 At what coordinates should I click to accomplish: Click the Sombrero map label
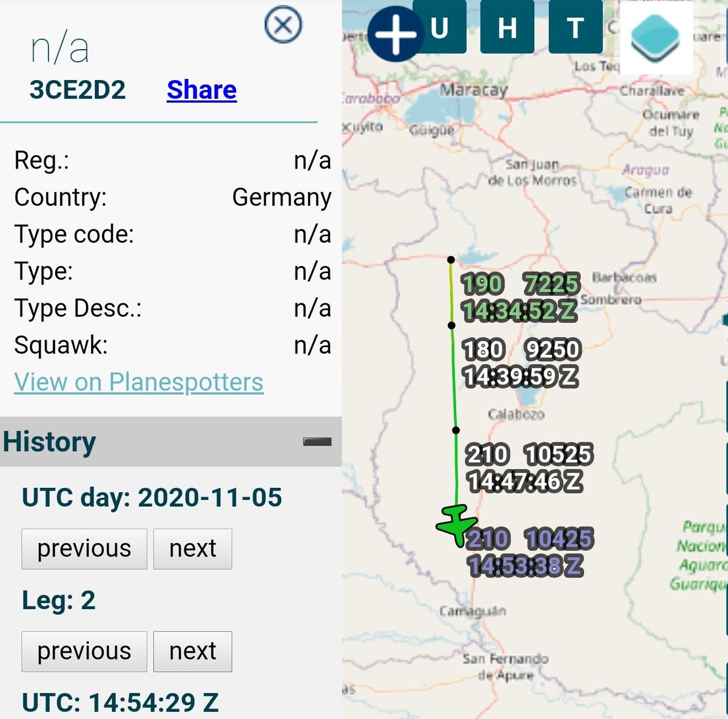611,300
